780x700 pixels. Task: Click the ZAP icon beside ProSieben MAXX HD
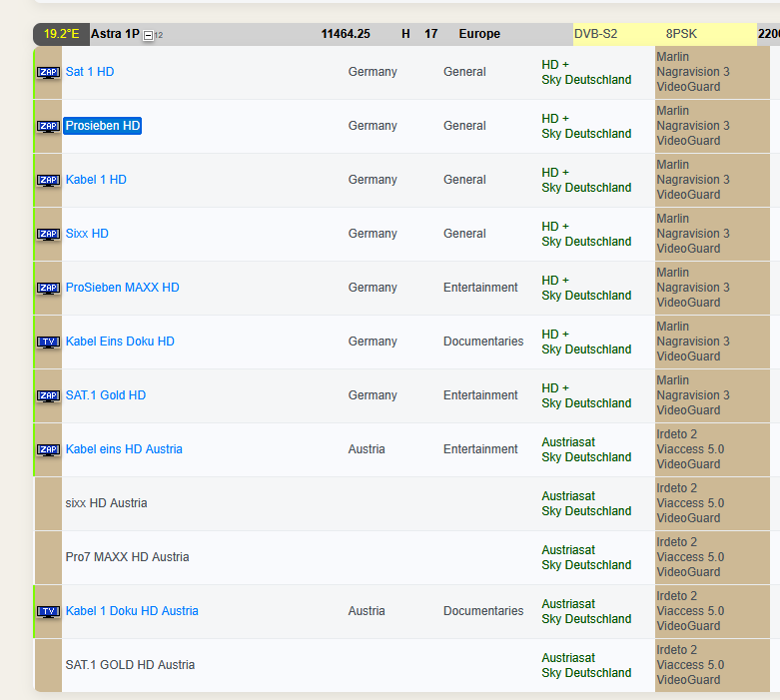tap(48, 288)
